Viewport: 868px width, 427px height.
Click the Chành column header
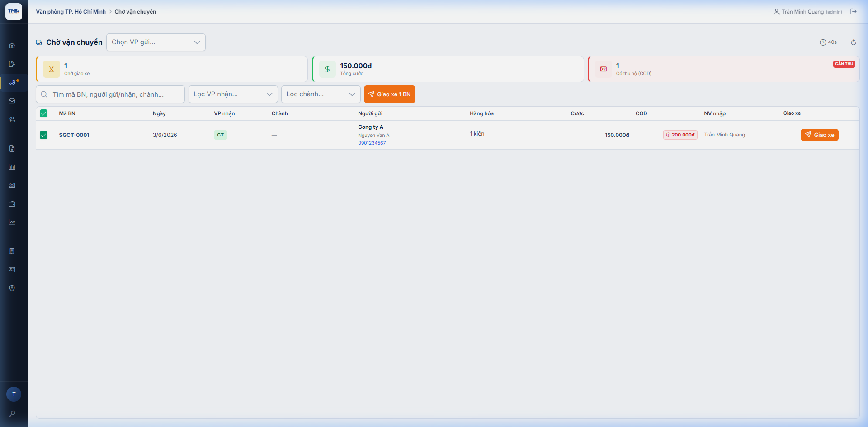coord(280,113)
